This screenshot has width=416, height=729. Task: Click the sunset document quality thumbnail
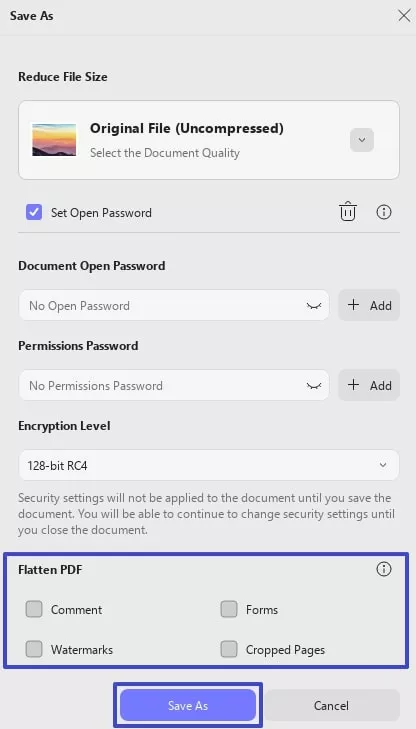[54, 140]
